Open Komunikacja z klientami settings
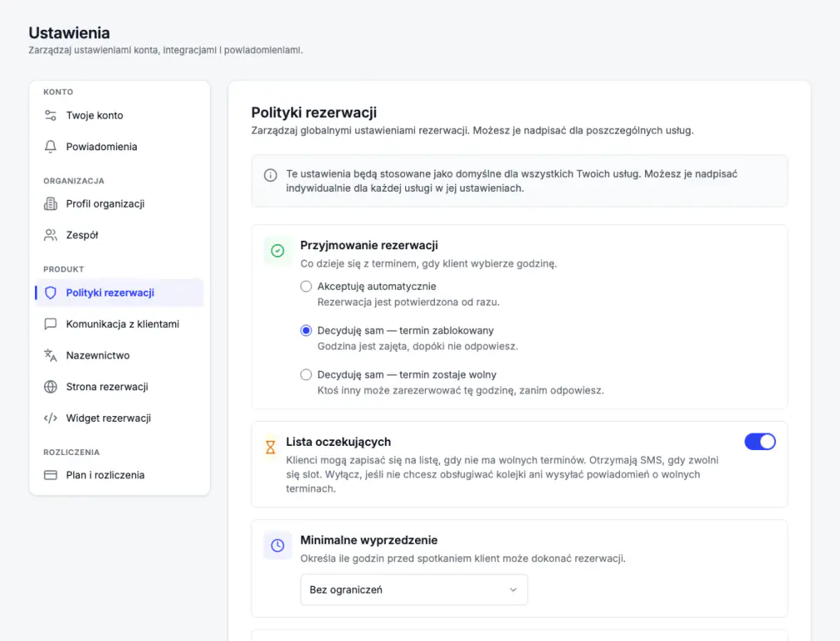Image resolution: width=840 pixels, height=641 pixels. click(120, 324)
